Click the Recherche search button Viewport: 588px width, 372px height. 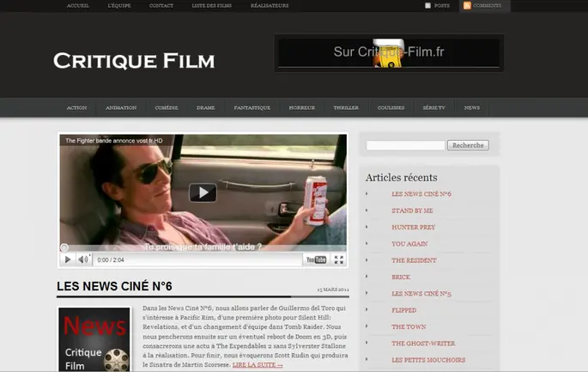(468, 145)
